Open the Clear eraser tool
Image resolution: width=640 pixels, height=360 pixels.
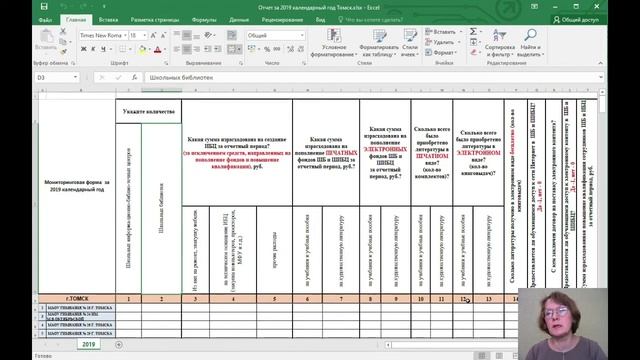[x=473, y=52]
